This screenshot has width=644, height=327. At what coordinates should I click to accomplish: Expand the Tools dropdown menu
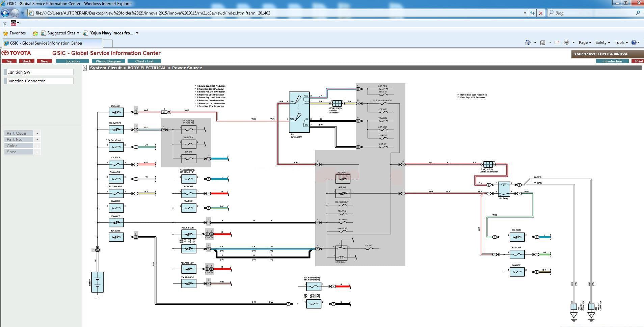621,43
